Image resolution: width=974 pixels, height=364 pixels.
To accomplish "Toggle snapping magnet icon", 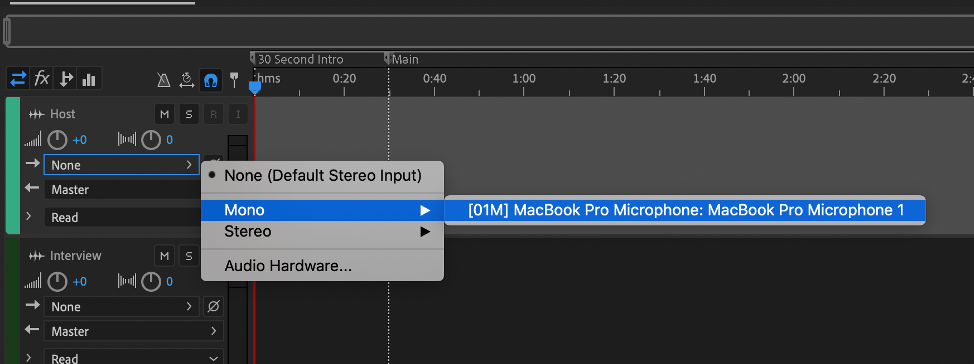I will click(211, 80).
